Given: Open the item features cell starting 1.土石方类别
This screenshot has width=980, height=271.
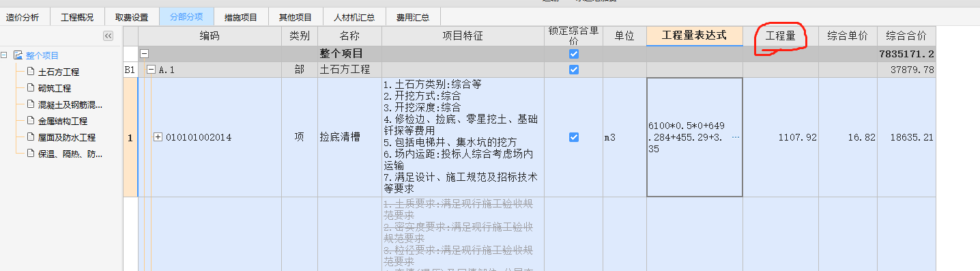Looking at the screenshot, I should (x=463, y=137).
